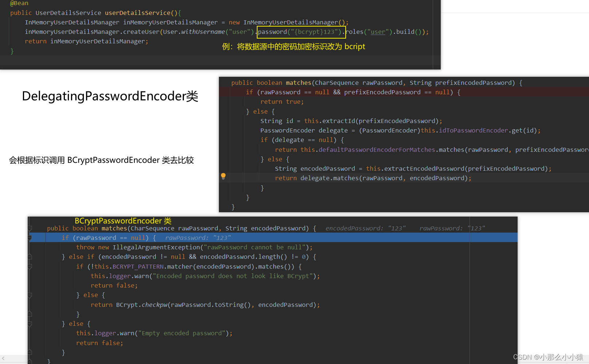Click the yellow lightbulb intention icon
The image size is (589, 364).
(x=223, y=176)
